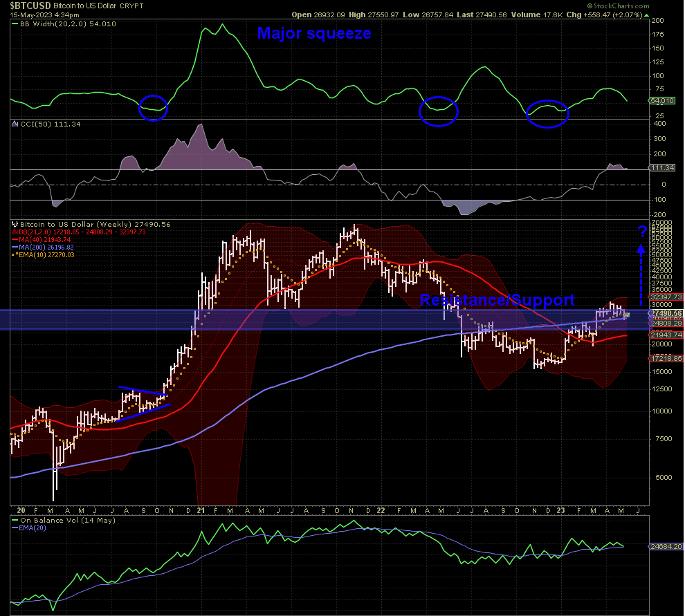This screenshot has height=616, width=685.
Task: Click the 'MA(200) 26196.82' legend text
Action: [46, 248]
